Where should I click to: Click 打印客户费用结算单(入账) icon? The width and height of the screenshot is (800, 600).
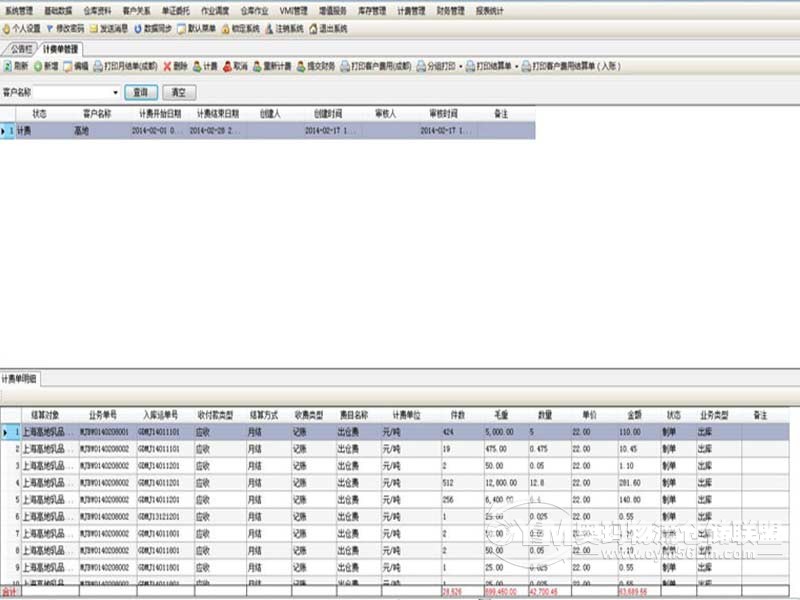[526, 66]
